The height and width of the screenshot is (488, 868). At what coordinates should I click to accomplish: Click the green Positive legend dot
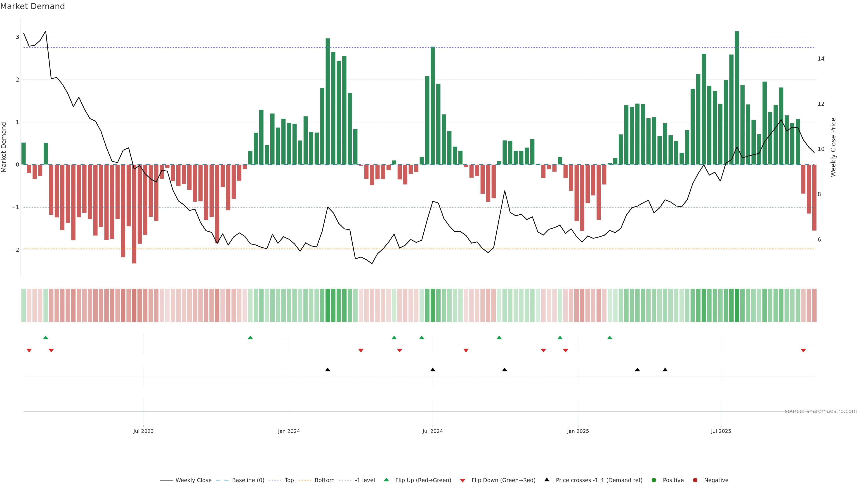(654, 480)
